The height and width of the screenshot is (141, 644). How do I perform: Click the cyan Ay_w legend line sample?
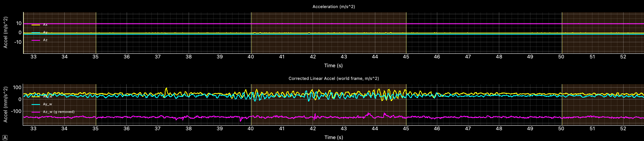[36, 104]
